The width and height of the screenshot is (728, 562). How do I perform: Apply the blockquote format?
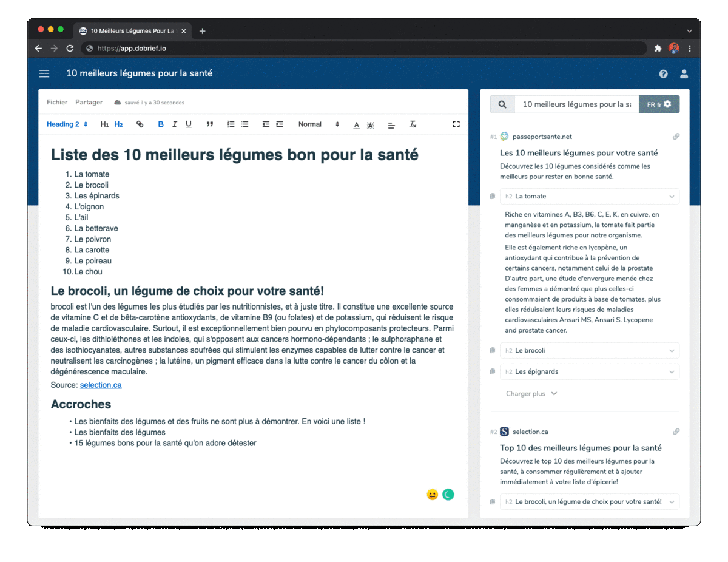tap(209, 124)
